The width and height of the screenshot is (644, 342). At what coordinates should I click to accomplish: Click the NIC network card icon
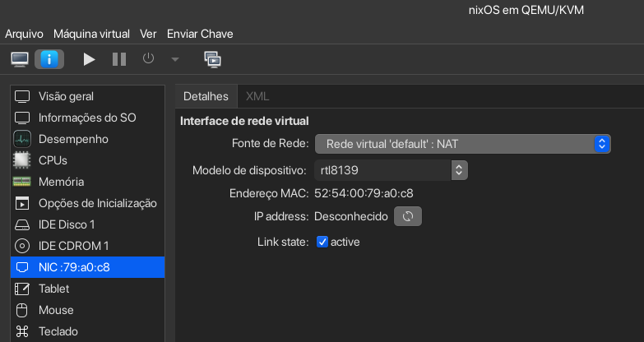click(22, 267)
